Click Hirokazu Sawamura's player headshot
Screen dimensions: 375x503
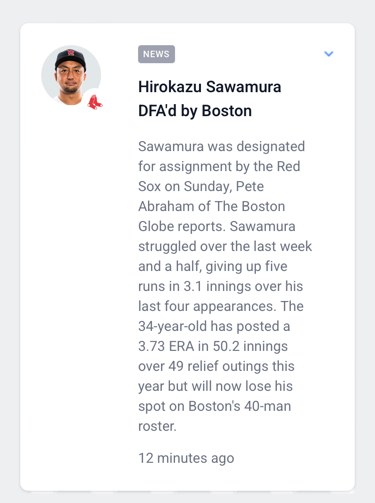click(71, 75)
